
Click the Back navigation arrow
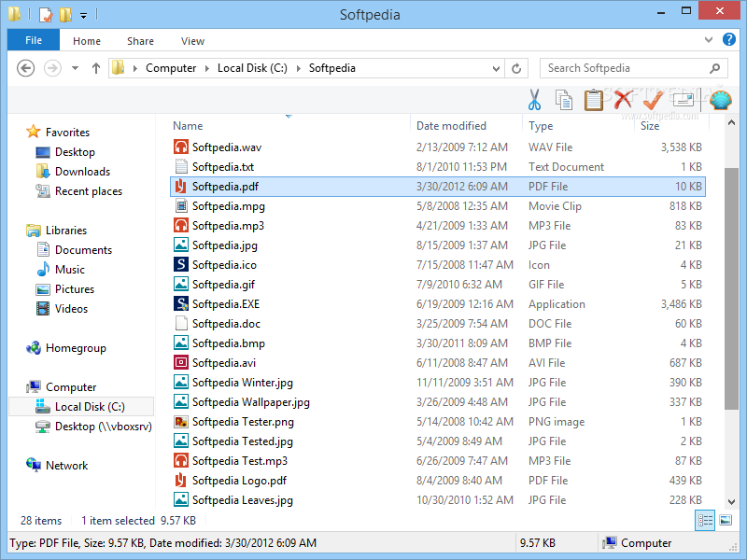(x=26, y=68)
